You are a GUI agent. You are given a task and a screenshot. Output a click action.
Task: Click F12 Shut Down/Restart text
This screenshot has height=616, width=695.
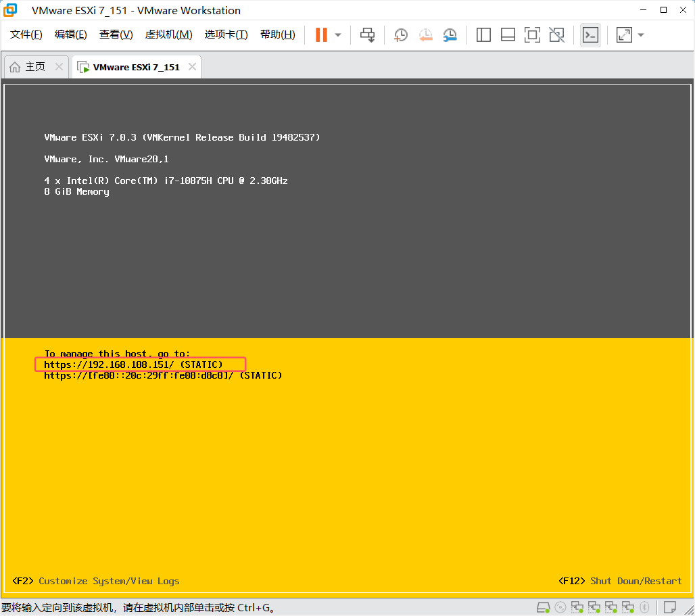click(x=620, y=581)
